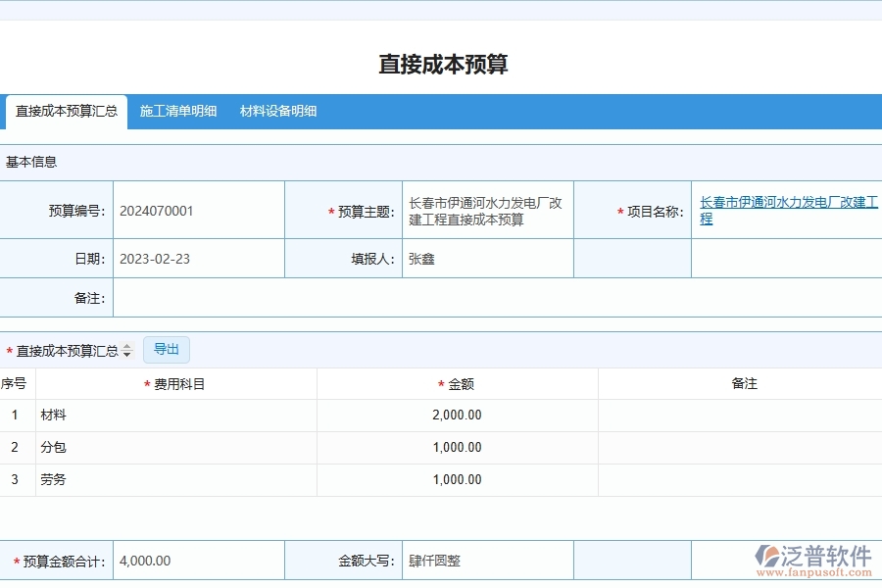This screenshot has width=882, height=588.
Task: Click the 导出 export button
Action: click(x=166, y=350)
